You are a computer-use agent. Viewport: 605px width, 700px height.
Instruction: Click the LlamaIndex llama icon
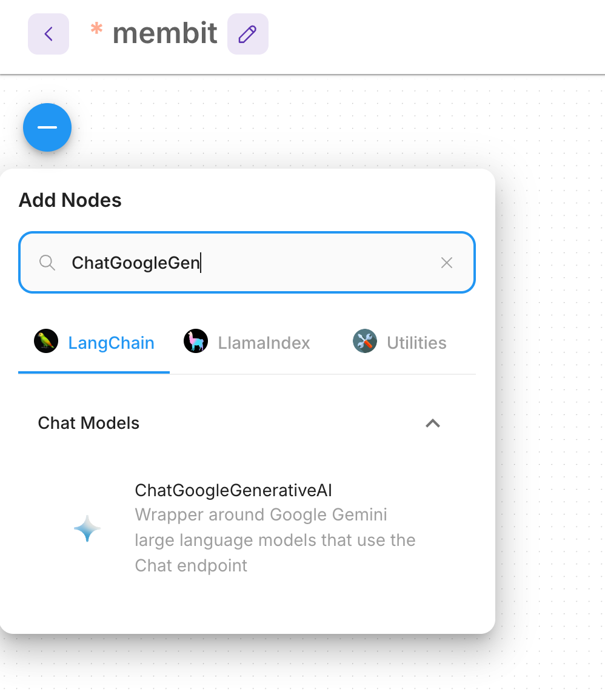(x=195, y=341)
